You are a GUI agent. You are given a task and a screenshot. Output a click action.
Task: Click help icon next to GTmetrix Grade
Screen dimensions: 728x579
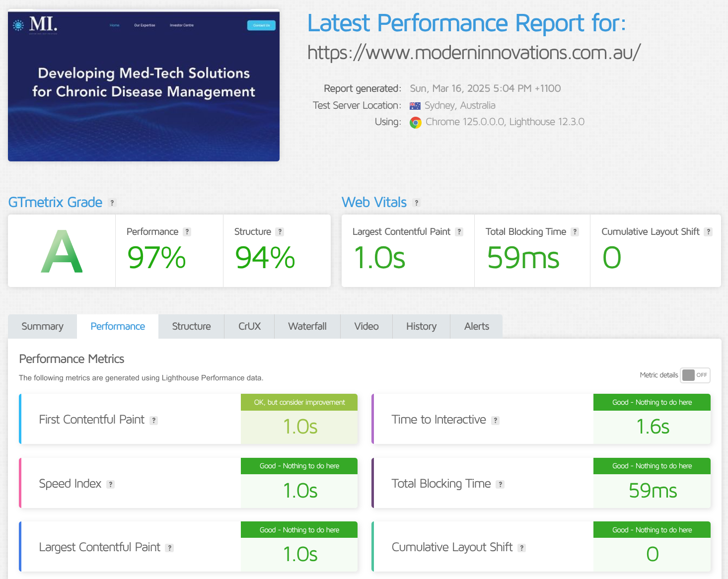point(112,203)
